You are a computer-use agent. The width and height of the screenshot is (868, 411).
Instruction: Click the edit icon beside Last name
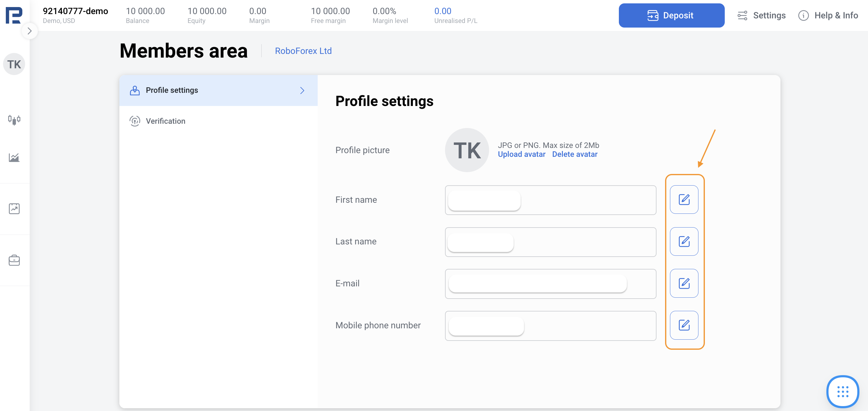pyautogui.click(x=684, y=241)
